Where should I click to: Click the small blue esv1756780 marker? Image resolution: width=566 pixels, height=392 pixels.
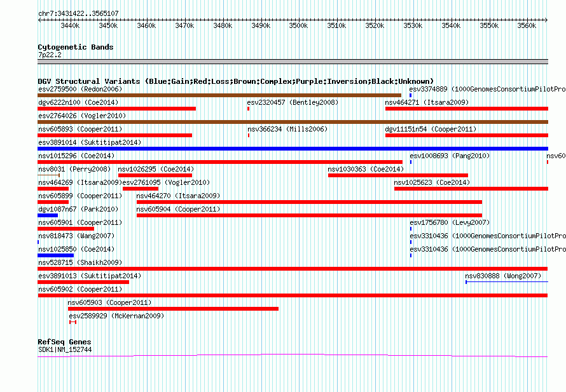pos(411,229)
